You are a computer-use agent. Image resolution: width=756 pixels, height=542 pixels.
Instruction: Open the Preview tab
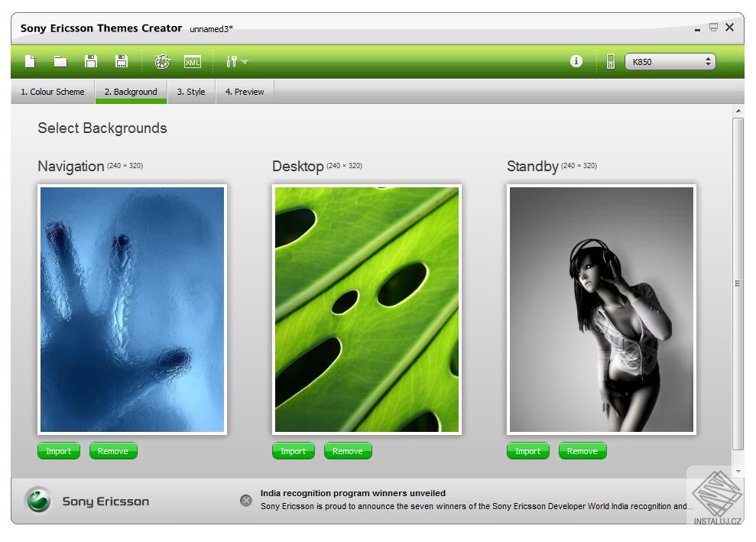(x=245, y=92)
